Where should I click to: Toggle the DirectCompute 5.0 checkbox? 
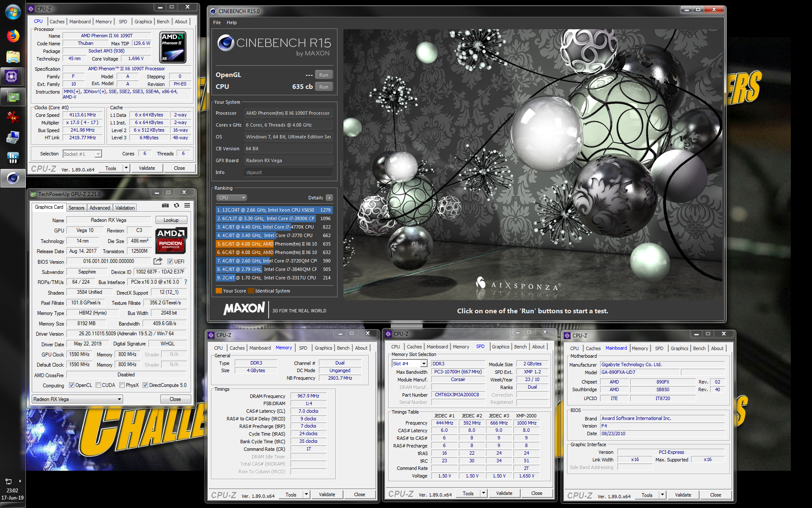pyautogui.click(x=145, y=385)
